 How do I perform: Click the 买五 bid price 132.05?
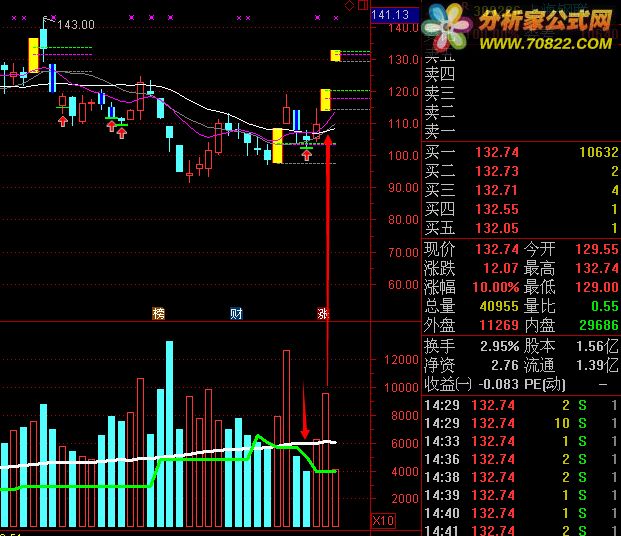(497, 228)
